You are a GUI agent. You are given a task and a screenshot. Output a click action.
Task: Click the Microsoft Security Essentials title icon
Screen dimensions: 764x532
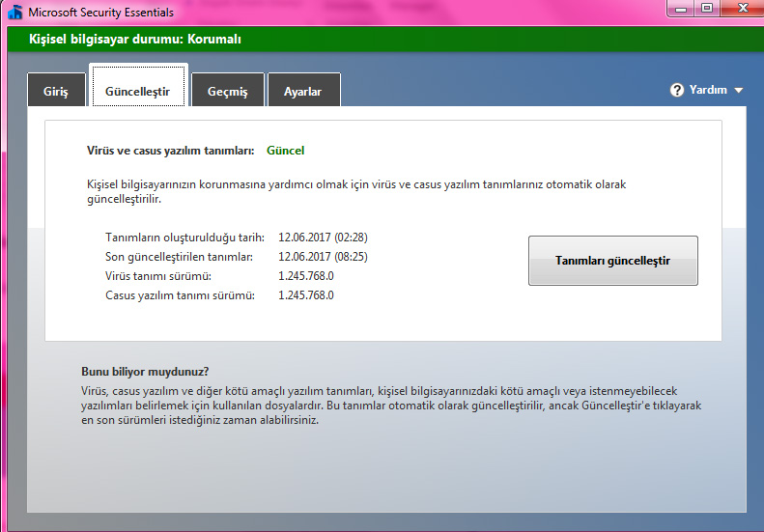pos(15,12)
